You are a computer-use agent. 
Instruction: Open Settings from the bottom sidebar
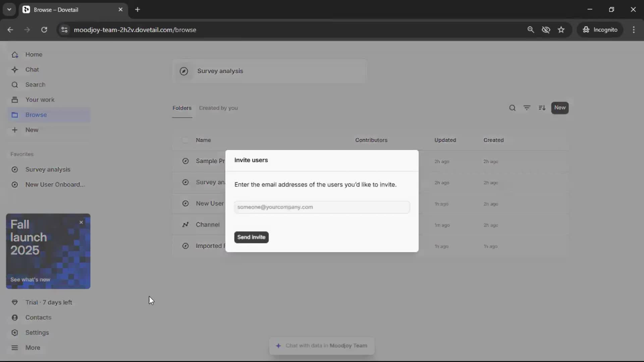pos(37,333)
